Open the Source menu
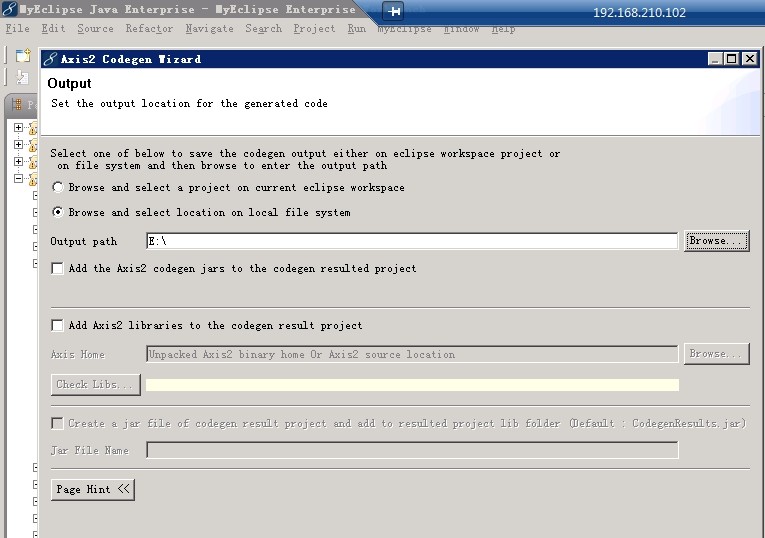The height and width of the screenshot is (538, 765). (95, 29)
